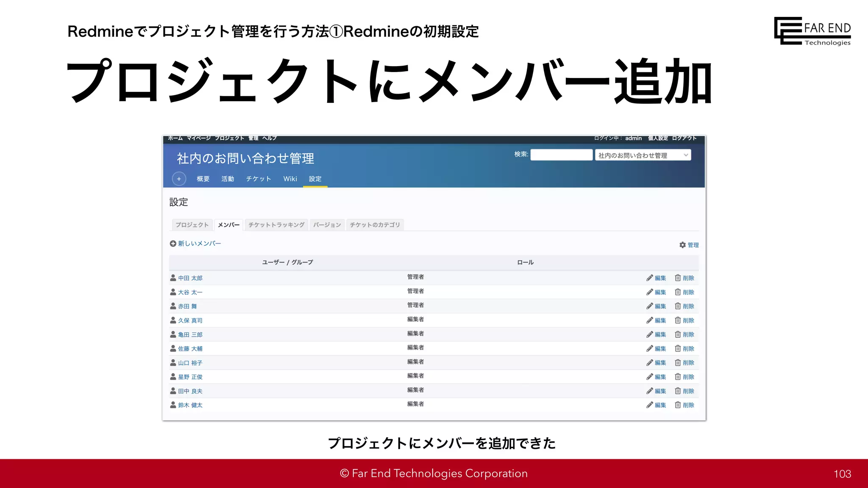The width and height of the screenshot is (868, 488).
Task: Open the チケット project tab
Action: pos(259,179)
